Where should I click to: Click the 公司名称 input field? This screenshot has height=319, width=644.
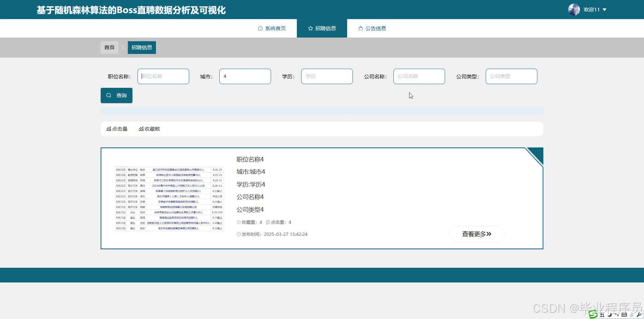[x=419, y=76]
